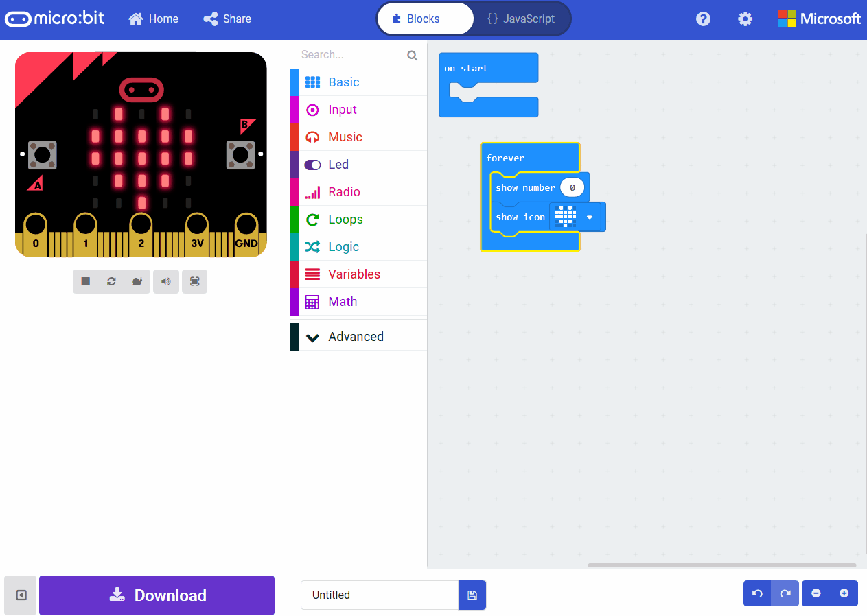Collapse the simulator side panel
867x616 pixels.
(x=21, y=595)
